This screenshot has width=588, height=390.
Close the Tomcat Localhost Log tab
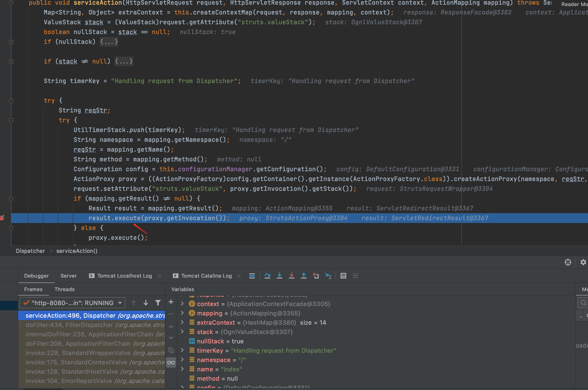pyautogui.click(x=160, y=275)
